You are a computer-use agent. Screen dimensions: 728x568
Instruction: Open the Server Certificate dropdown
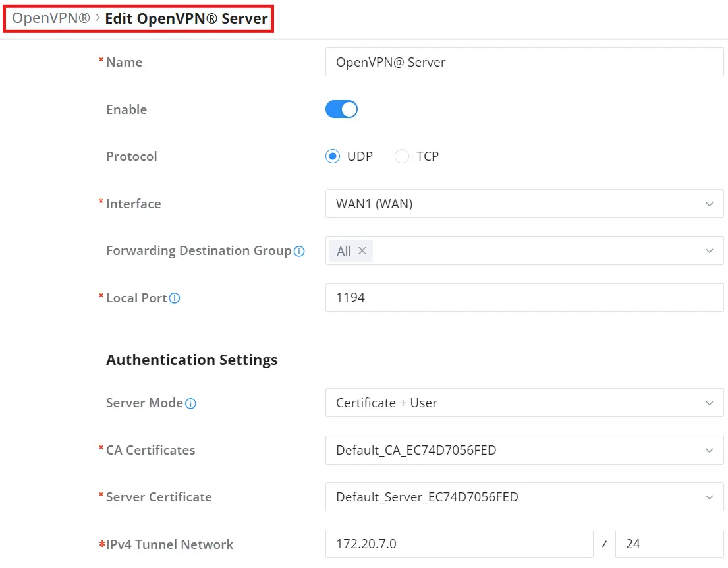coord(524,497)
